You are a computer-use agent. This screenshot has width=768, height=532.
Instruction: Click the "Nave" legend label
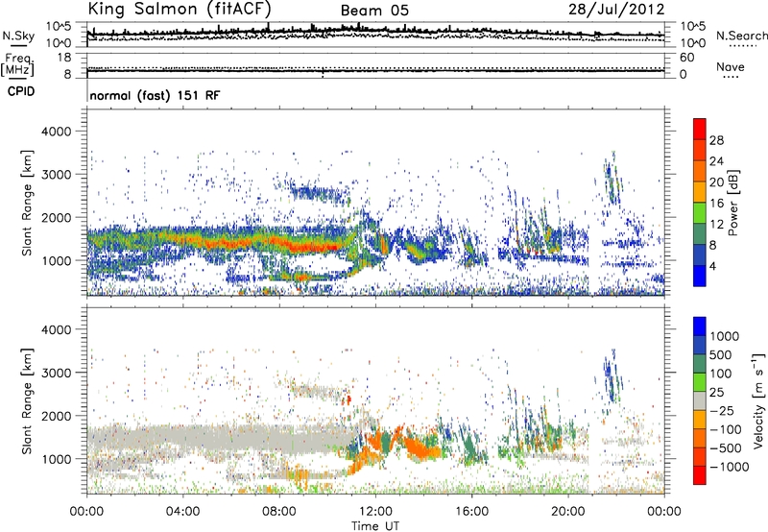click(x=730, y=67)
